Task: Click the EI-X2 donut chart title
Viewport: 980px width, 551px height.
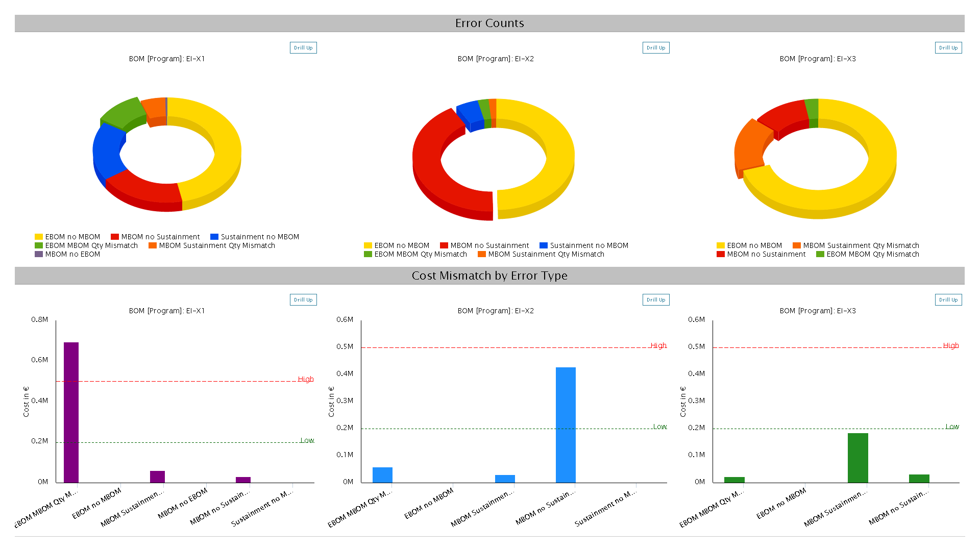Action: 496,59
